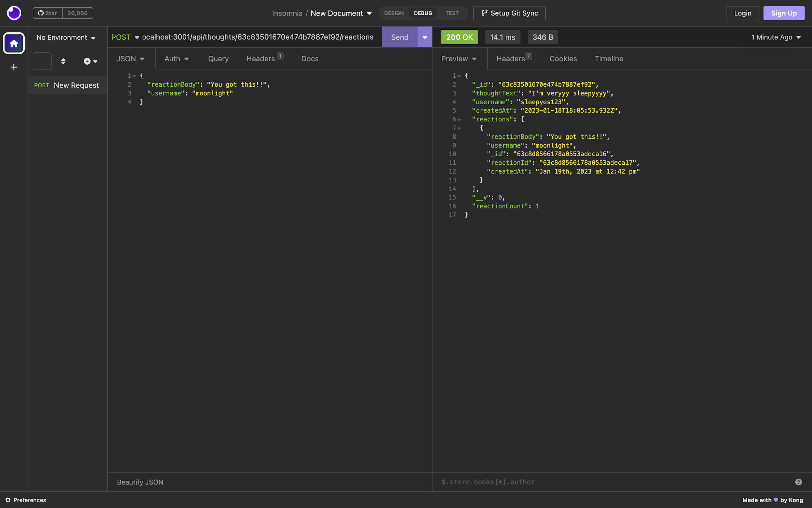Switch to TEST mode
The height and width of the screenshot is (508, 812).
[x=452, y=13]
